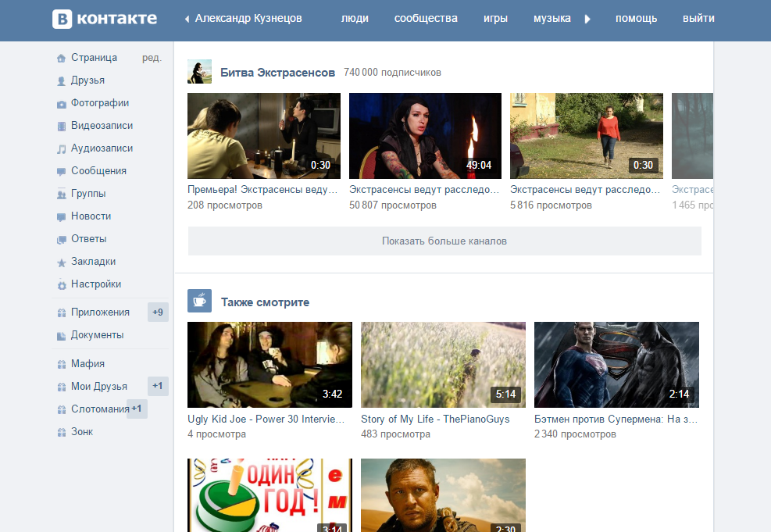This screenshot has height=532, width=771.
Task: Click the star icon beside Закладки
Action: 62,262
